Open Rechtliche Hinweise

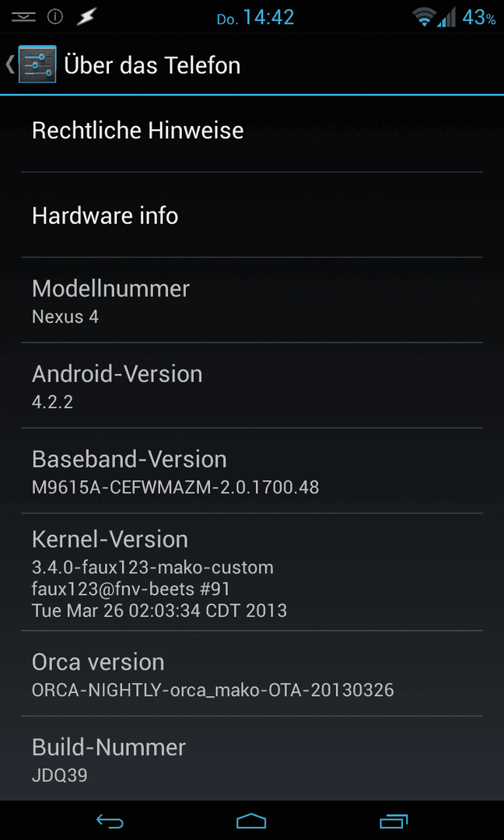tap(252, 130)
